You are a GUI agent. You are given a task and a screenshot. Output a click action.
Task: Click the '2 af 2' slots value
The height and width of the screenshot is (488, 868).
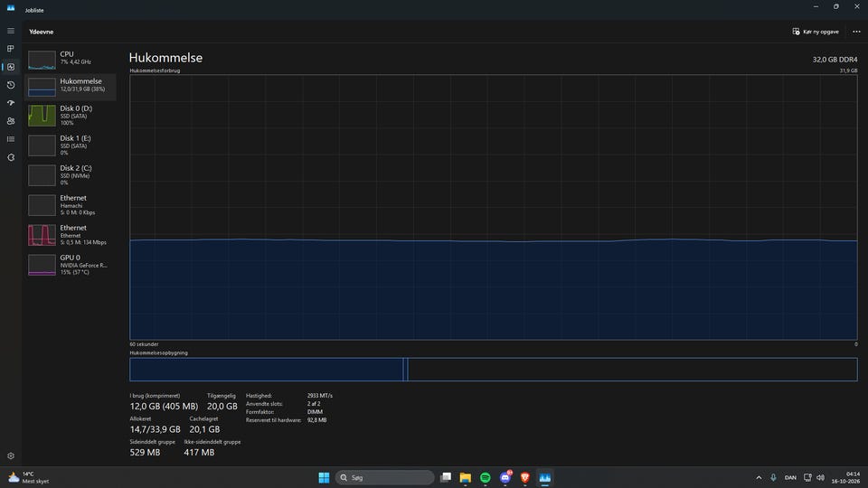(x=314, y=404)
